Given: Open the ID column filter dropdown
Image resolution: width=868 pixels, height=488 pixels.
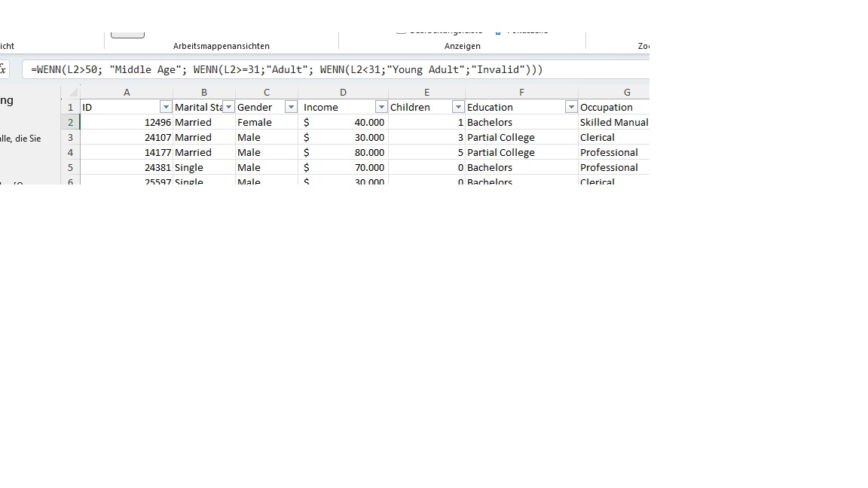Looking at the screenshot, I should 166,107.
